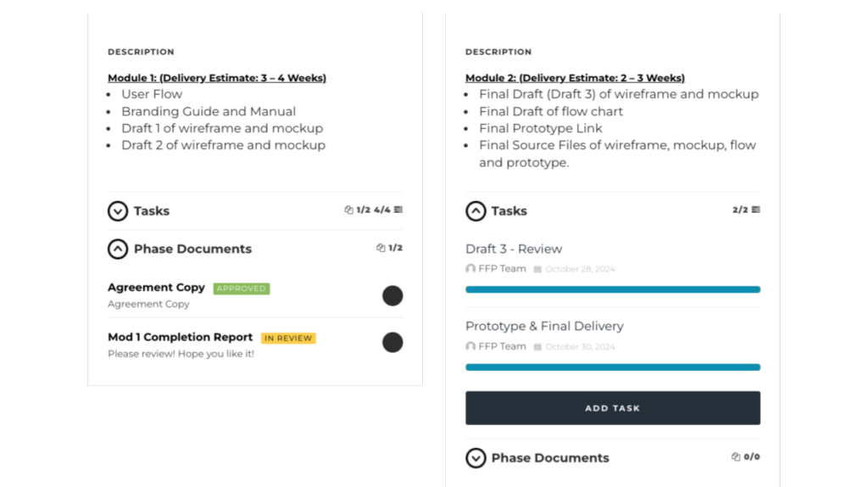
Task: Click the Agreement Copy dark circle button
Action: click(392, 296)
